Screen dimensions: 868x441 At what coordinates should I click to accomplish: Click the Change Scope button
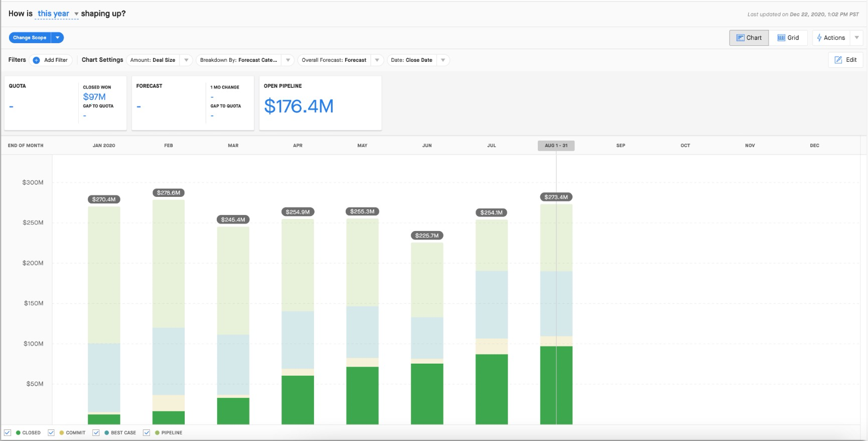pos(30,38)
